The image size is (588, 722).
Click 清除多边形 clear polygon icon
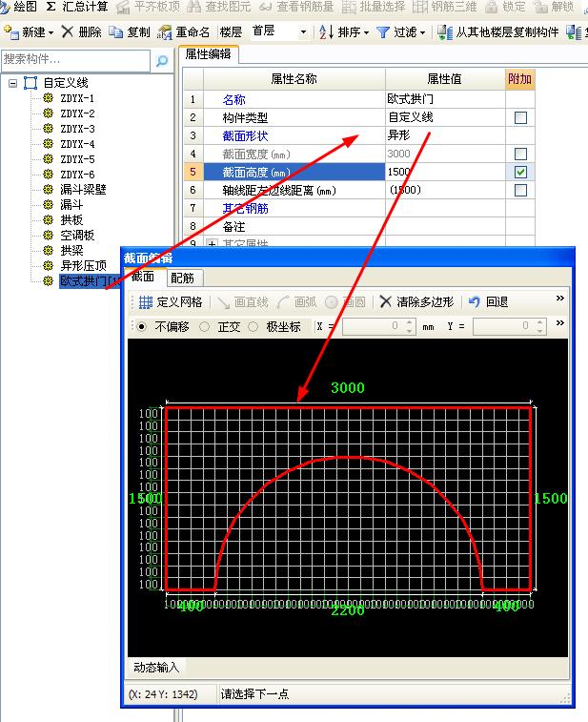coord(386,302)
